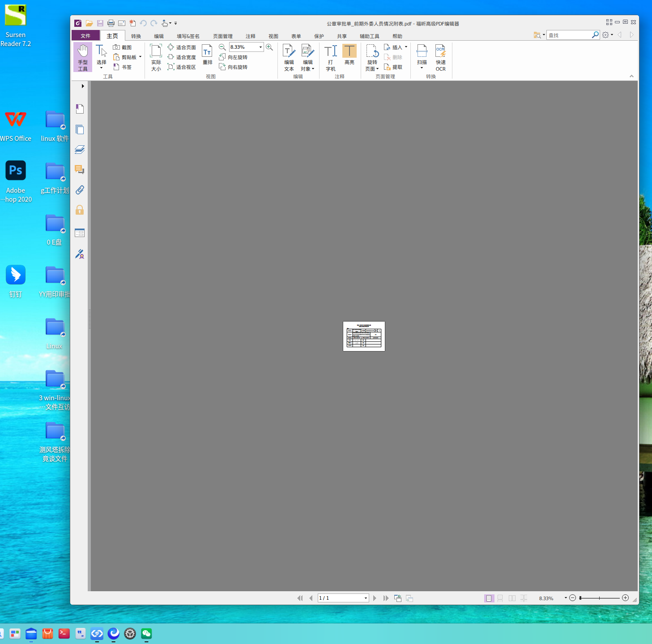
Task: Open the page number dropdown in status bar
Action: tap(366, 598)
